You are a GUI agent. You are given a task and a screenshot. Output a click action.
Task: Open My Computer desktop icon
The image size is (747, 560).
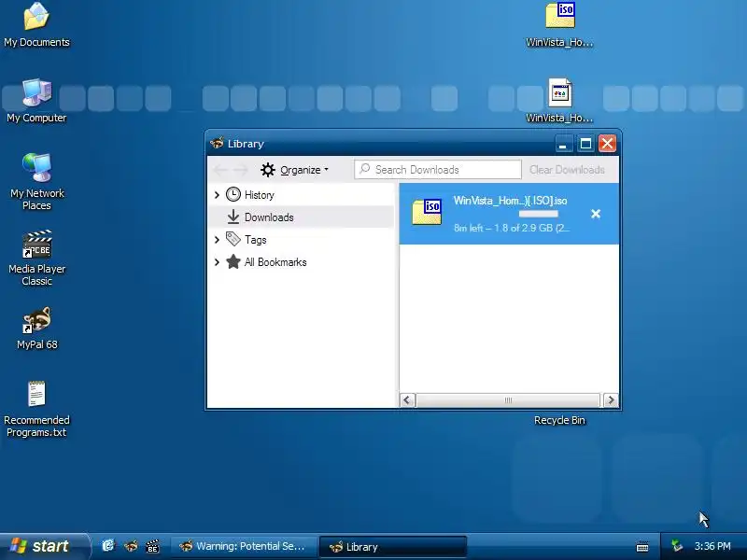click(36, 101)
